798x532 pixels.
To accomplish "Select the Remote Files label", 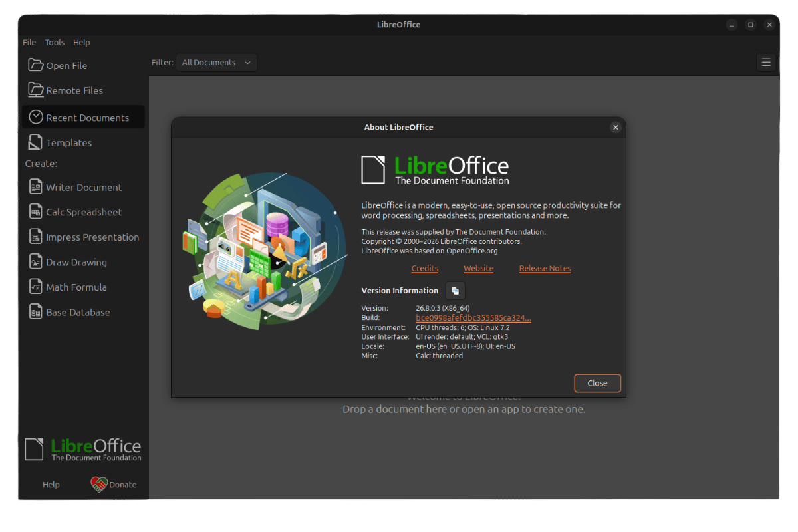I will (x=74, y=90).
